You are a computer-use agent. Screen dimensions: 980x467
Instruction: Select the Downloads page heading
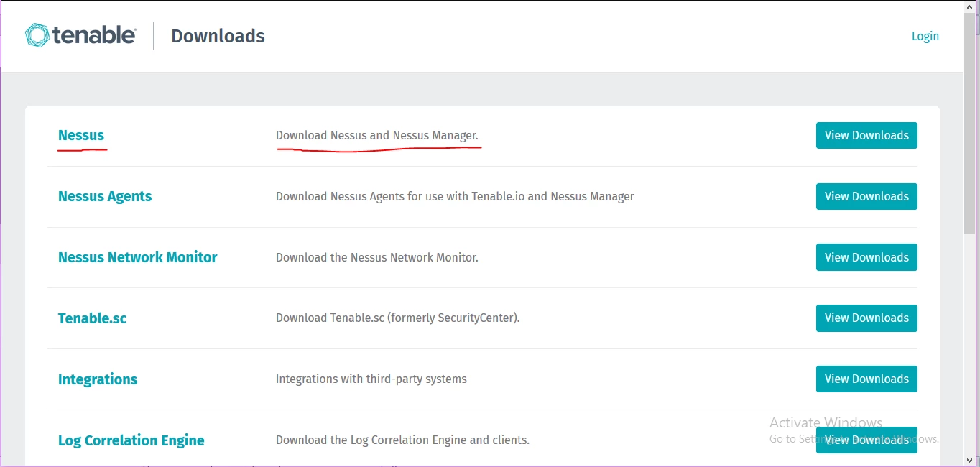pyautogui.click(x=218, y=36)
